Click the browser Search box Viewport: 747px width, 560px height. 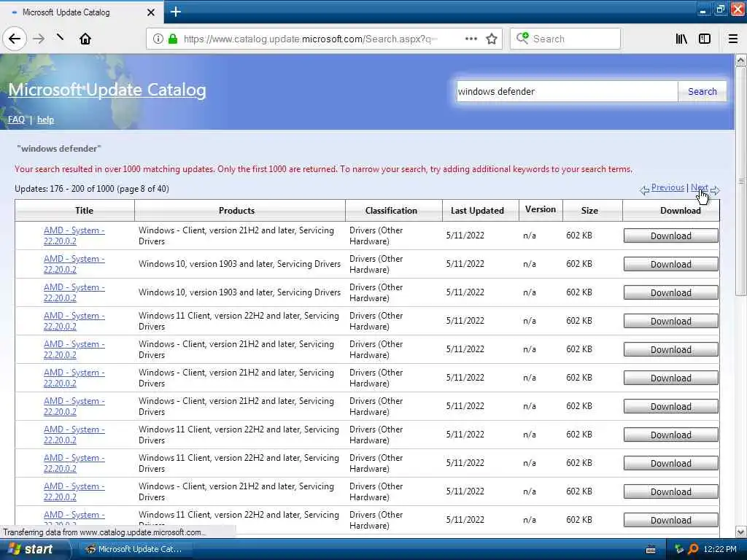pos(565,39)
